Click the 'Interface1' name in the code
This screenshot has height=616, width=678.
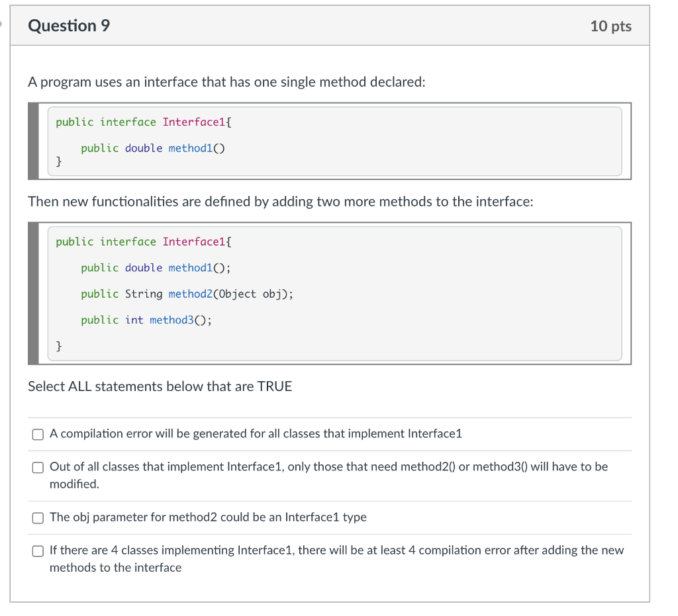(x=195, y=122)
